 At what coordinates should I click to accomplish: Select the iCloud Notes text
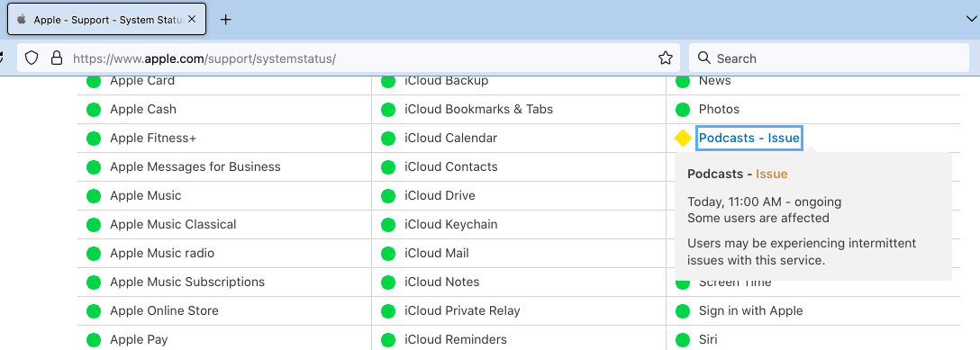(x=442, y=282)
